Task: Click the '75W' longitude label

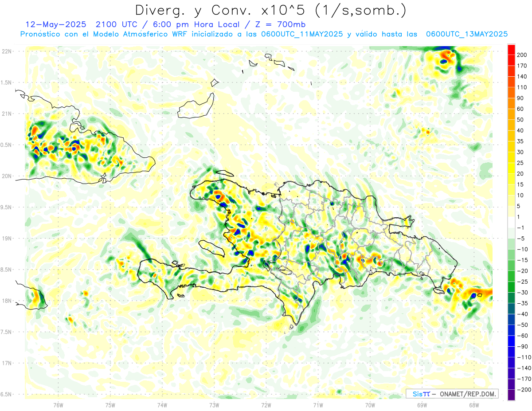Action: (x=110, y=405)
